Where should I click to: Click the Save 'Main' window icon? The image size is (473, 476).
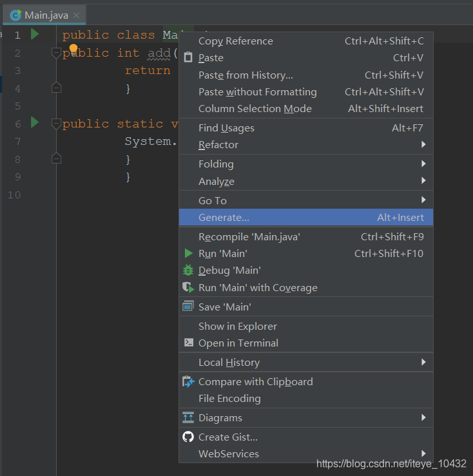188,306
